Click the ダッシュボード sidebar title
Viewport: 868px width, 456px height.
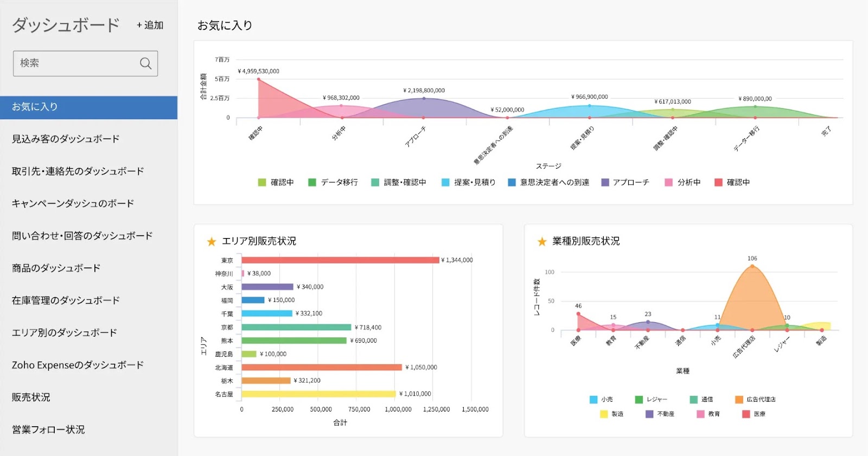66,25
